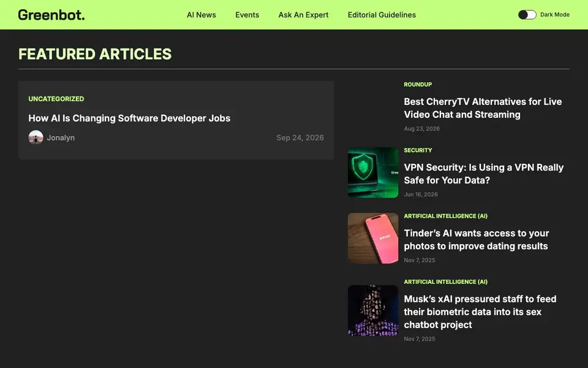
Task: Open Ask An Expert in navigation
Action: pyautogui.click(x=303, y=15)
